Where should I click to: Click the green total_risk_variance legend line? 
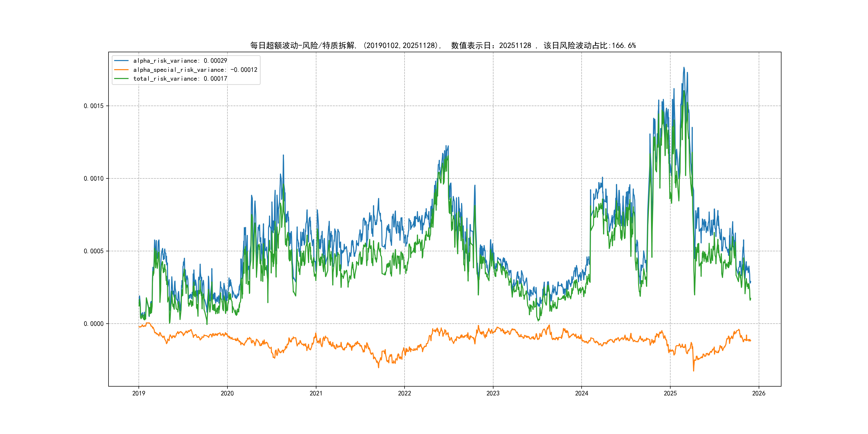(x=121, y=78)
